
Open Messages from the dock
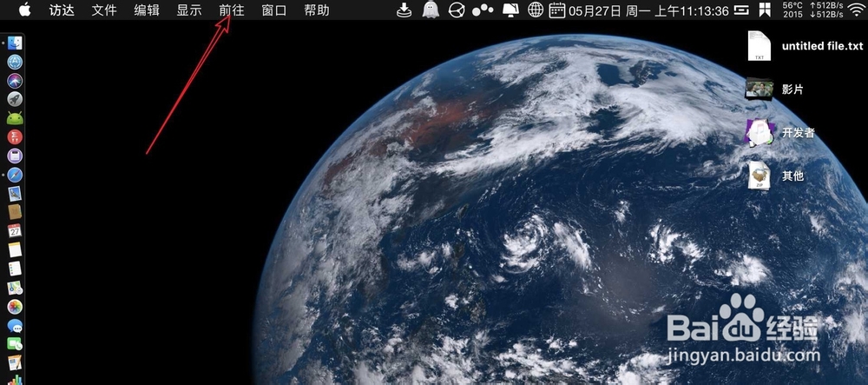[15, 325]
